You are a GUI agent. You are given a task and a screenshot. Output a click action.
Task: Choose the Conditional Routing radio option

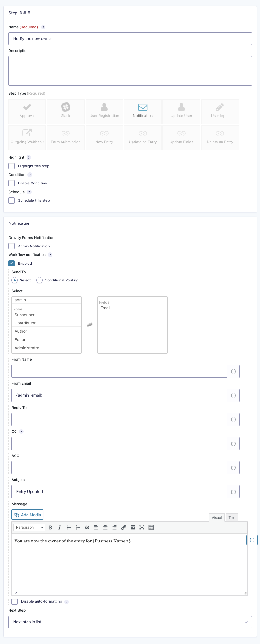[39, 280]
